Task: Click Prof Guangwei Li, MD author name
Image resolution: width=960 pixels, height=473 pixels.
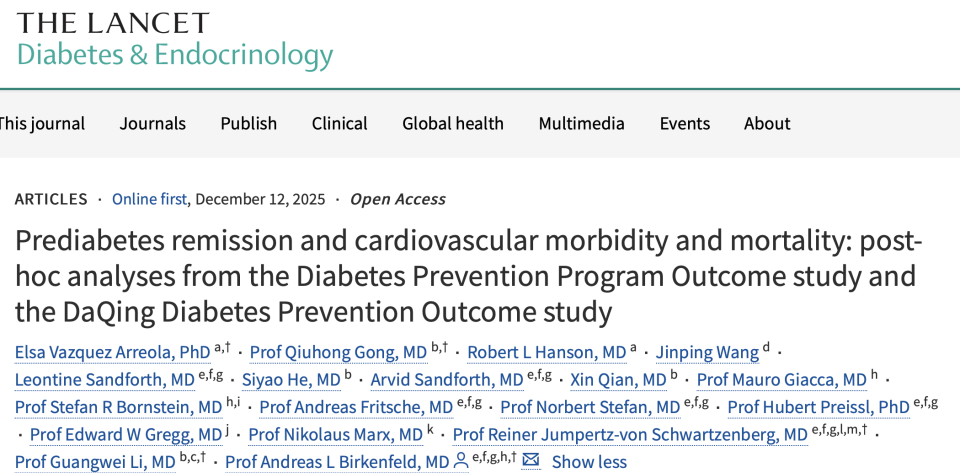Action: point(96,462)
